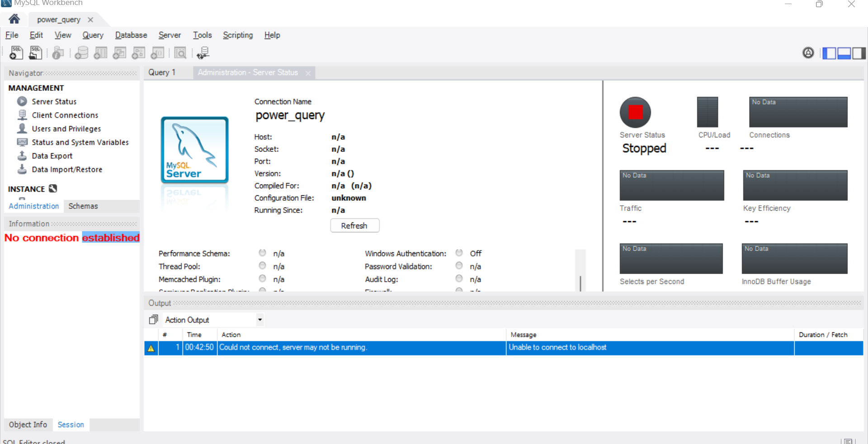Click the Connections No Data graph
This screenshot has width=868, height=444.
(798, 112)
